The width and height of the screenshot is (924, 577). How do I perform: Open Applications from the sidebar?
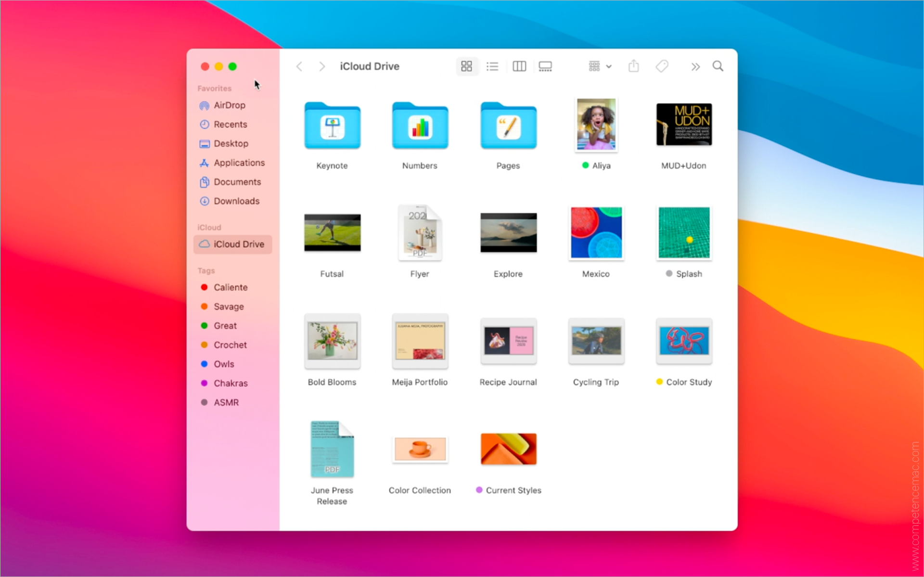pos(239,163)
